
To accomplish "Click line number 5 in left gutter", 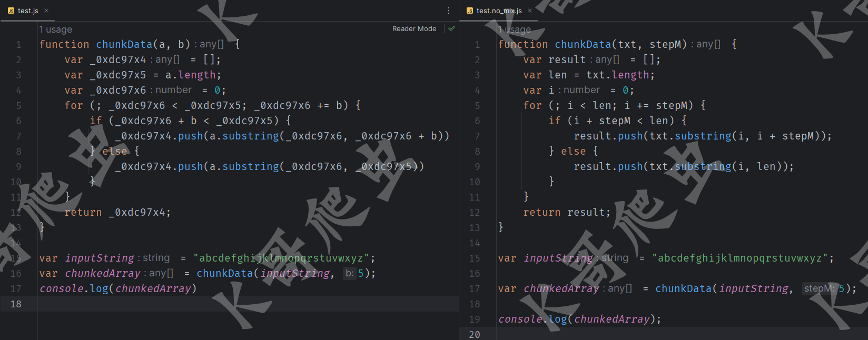I will [x=18, y=106].
